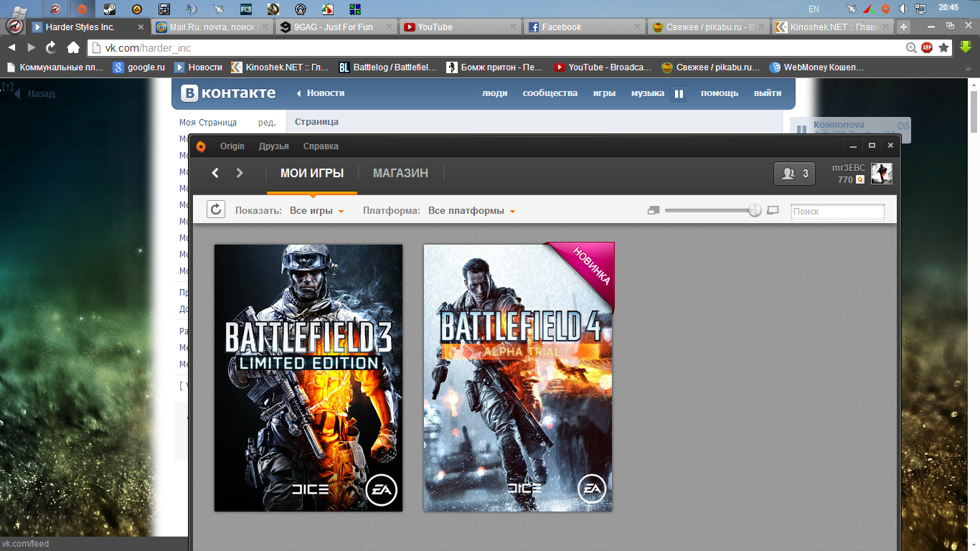Viewport: 980px width, 551px height.
Task: Click the 'выйти' logout link
Action: [x=768, y=93]
